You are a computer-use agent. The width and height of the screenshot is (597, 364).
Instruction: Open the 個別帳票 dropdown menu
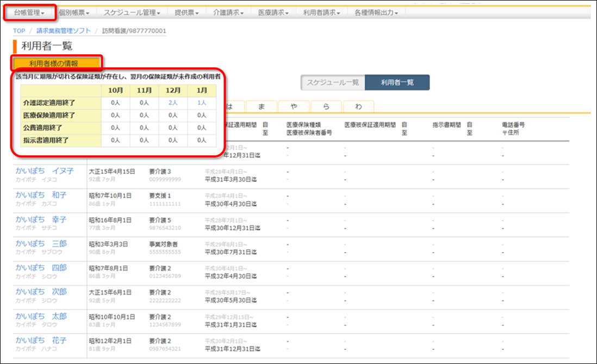[x=74, y=12]
